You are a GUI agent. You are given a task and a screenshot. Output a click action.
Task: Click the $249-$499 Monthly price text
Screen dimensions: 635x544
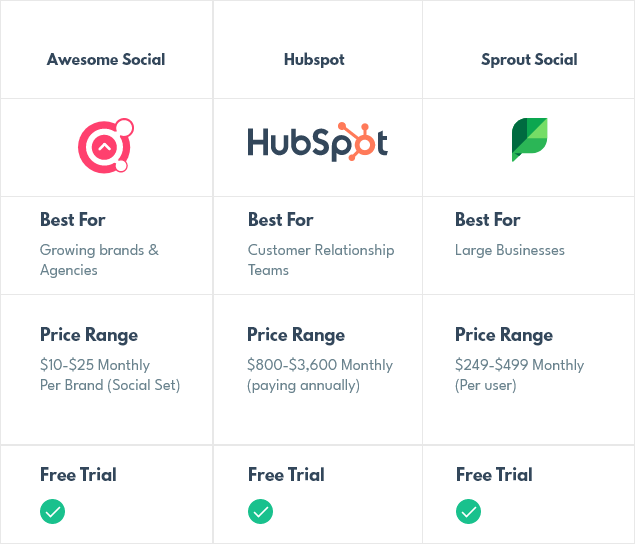tap(519, 365)
